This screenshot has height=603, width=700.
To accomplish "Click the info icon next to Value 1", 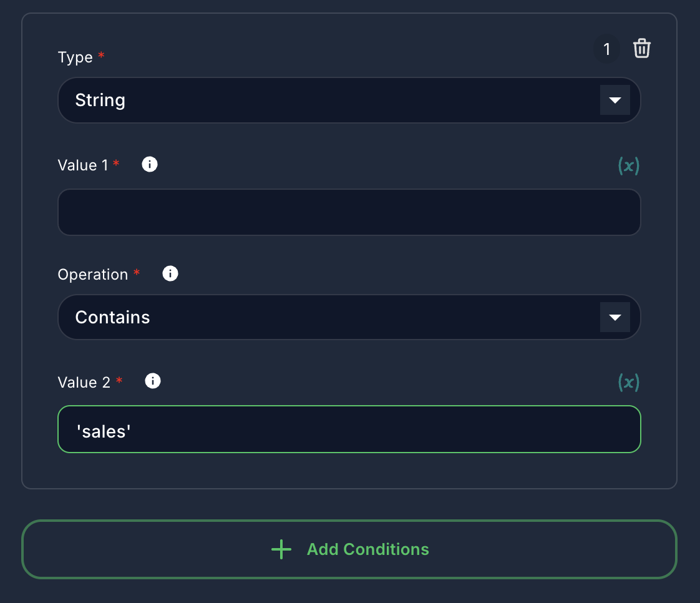I will point(149,164).
